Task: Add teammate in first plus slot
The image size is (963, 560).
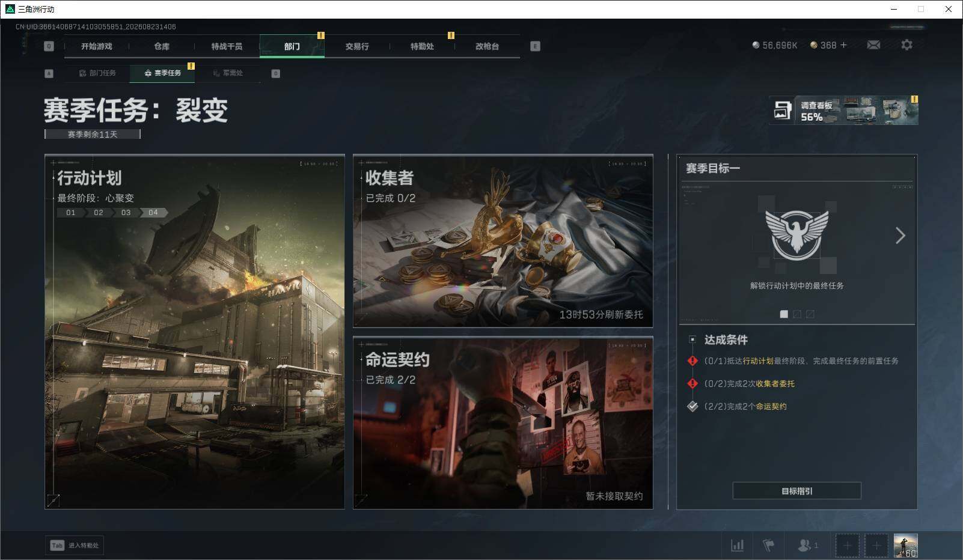Action: [x=847, y=546]
